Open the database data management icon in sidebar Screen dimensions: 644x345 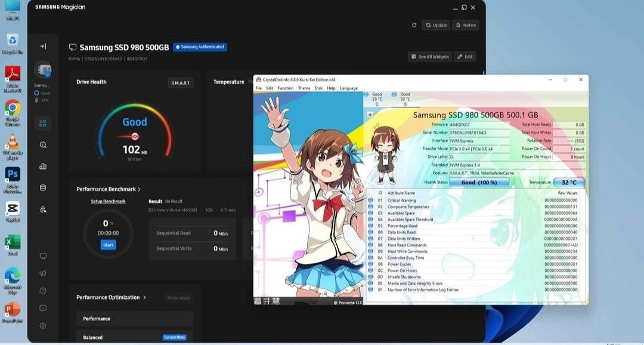tap(43, 187)
